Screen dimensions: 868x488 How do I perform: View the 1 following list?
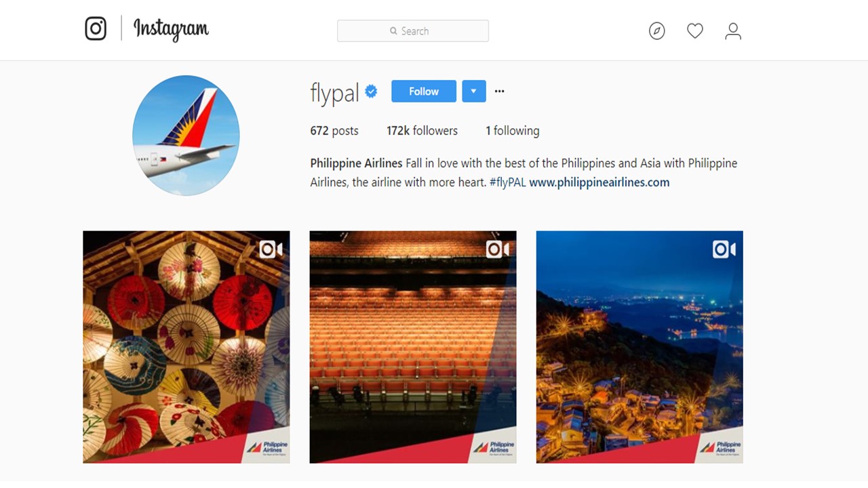[x=513, y=131]
